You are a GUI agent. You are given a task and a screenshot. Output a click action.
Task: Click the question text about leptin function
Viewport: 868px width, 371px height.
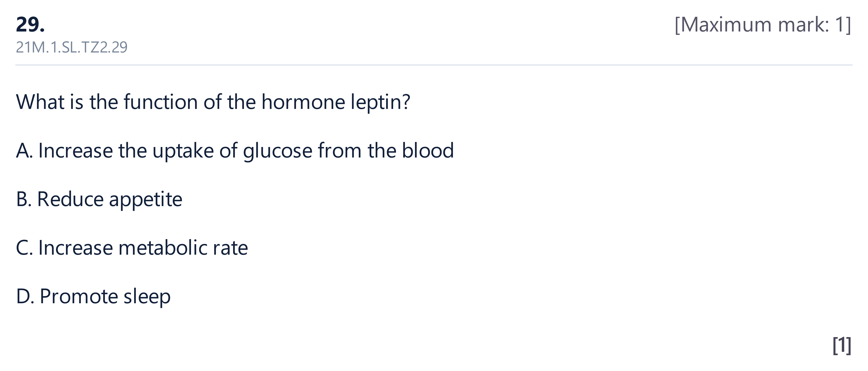tap(213, 102)
